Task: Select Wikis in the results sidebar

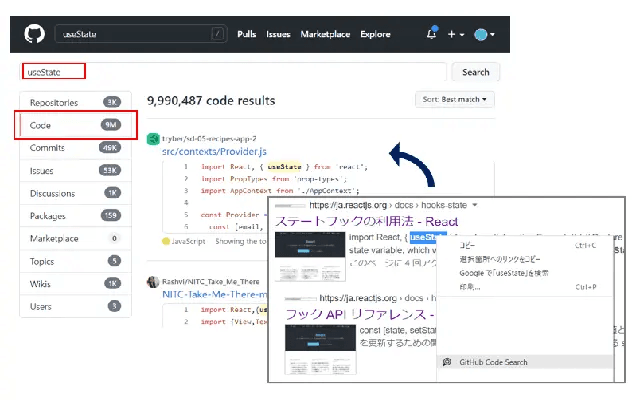Action: pyautogui.click(x=76, y=284)
